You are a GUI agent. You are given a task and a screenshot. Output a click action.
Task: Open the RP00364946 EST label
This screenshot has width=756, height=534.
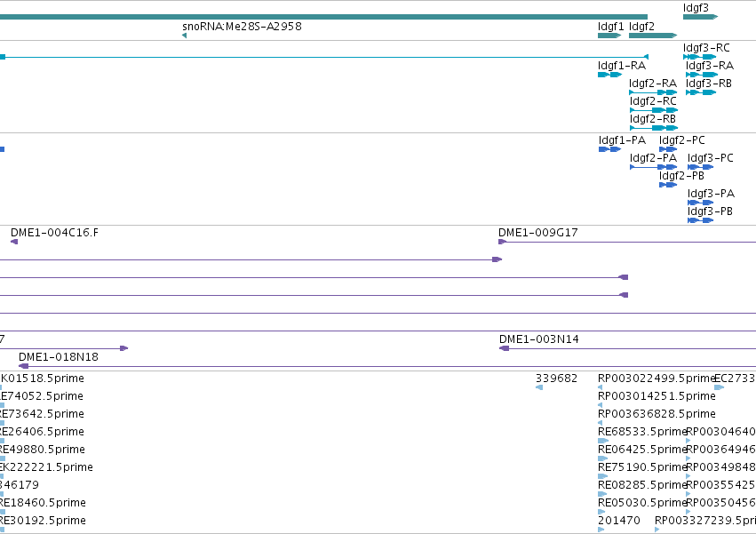tap(720, 450)
